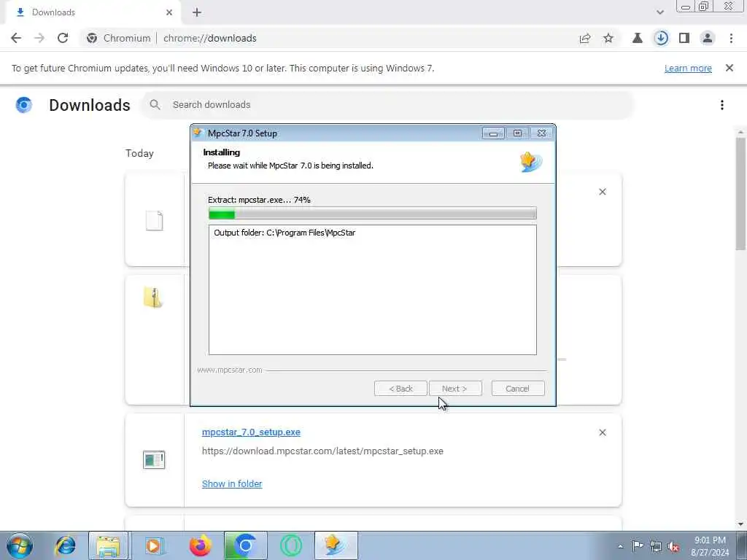Open the tab search chevron

tap(659, 12)
